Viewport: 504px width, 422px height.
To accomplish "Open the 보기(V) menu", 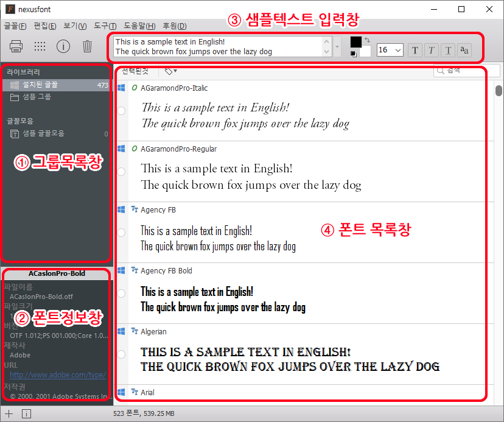I will [75, 26].
